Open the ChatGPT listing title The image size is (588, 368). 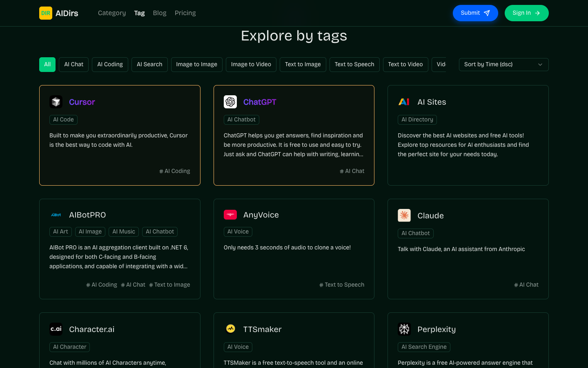(260, 102)
